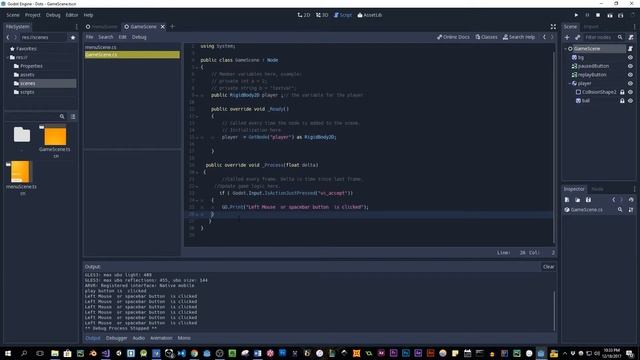Toggle visibility of pausedButton node
Screen dimensions: 640x360
630,66
